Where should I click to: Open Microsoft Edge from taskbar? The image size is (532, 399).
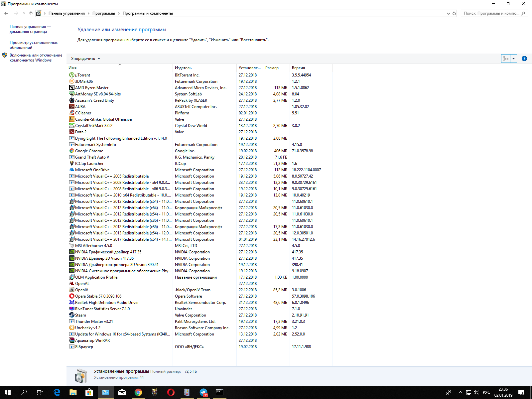(57, 392)
